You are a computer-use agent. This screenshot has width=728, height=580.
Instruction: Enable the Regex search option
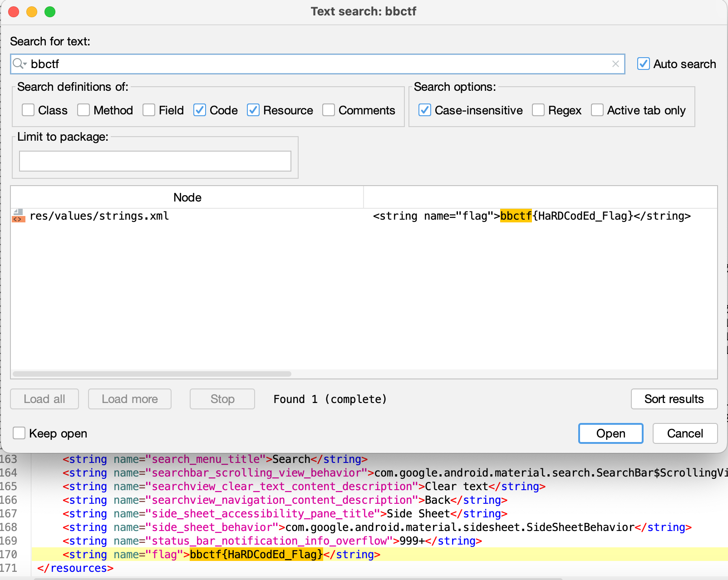point(538,110)
